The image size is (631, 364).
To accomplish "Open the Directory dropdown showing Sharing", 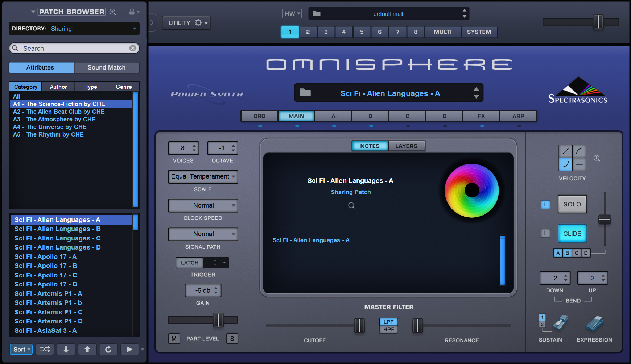I will pos(74,29).
